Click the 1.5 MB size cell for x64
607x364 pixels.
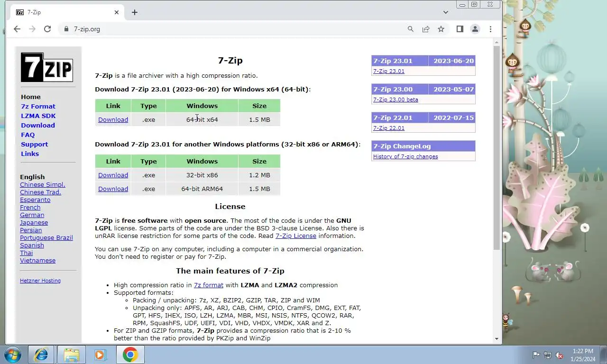(x=259, y=119)
